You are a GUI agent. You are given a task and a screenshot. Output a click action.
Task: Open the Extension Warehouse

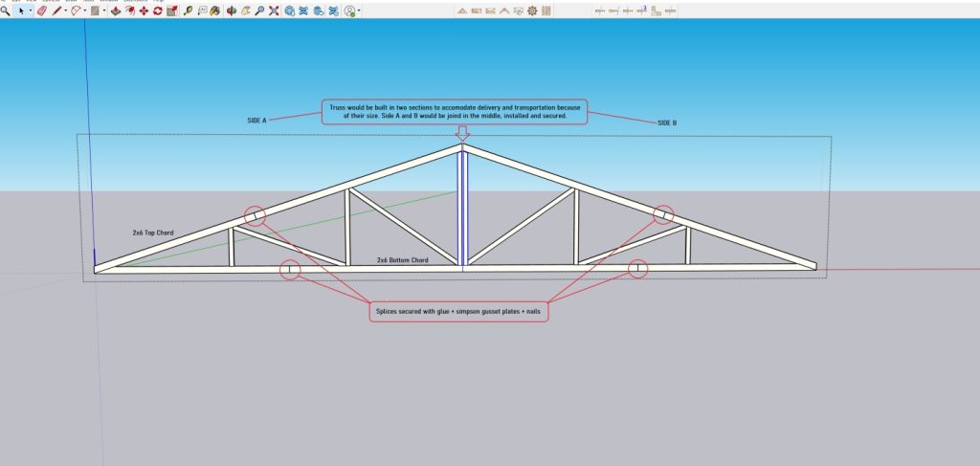pos(304,11)
